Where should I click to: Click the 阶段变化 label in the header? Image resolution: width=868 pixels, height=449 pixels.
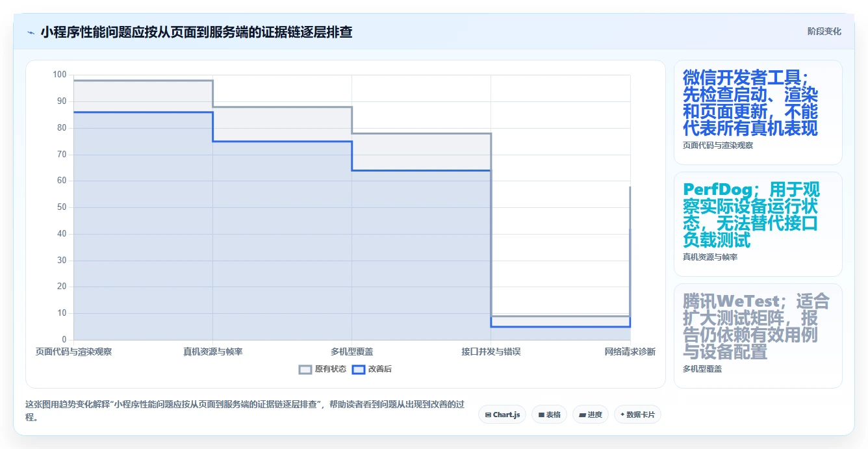click(x=824, y=31)
